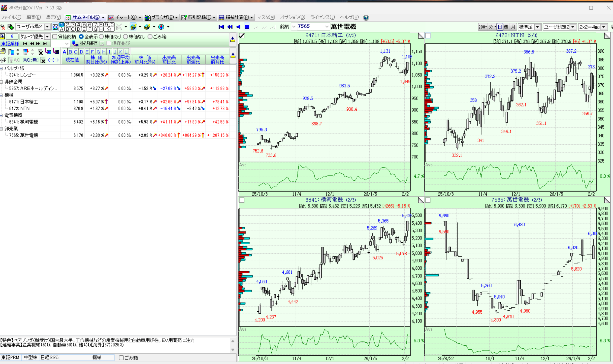This screenshot has height=364, width=613.
Task: Jump to first stock with skip-back arrow
Action: 221,27
